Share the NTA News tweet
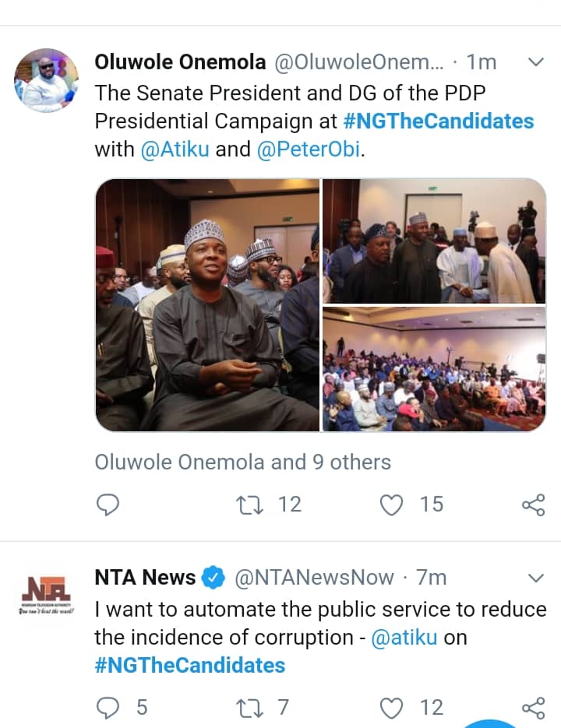The image size is (561, 728). [x=533, y=707]
